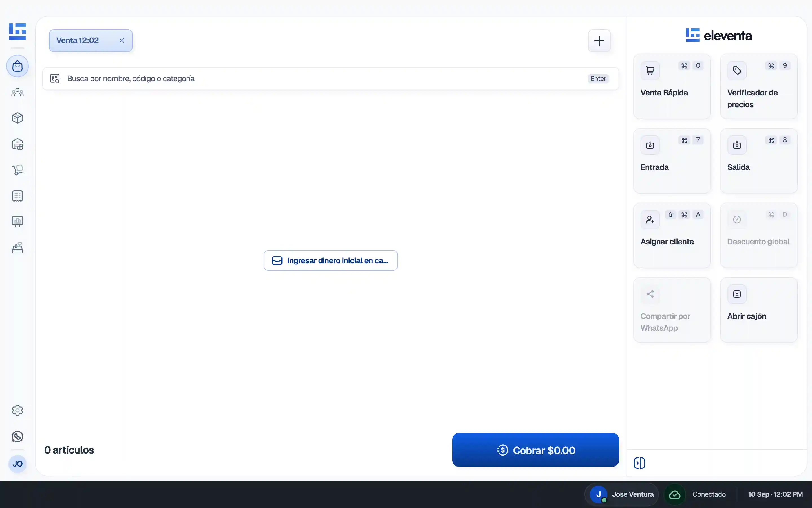The height and width of the screenshot is (508, 812).
Task: Click the 10 Sep · 12:02 PM clock
Action: pyautogui.click(x=775, y=494)
